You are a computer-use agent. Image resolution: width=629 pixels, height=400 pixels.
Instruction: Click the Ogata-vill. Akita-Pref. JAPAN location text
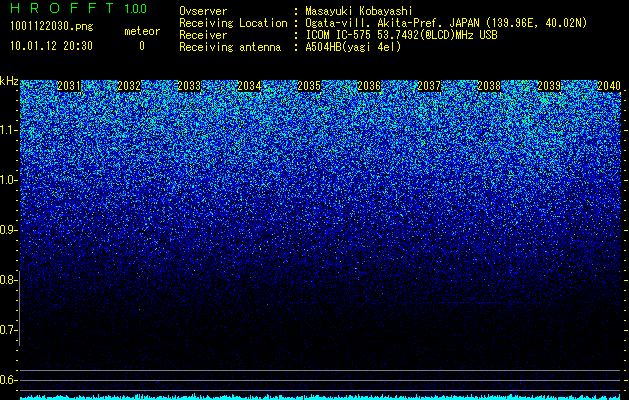click(446, 23)
